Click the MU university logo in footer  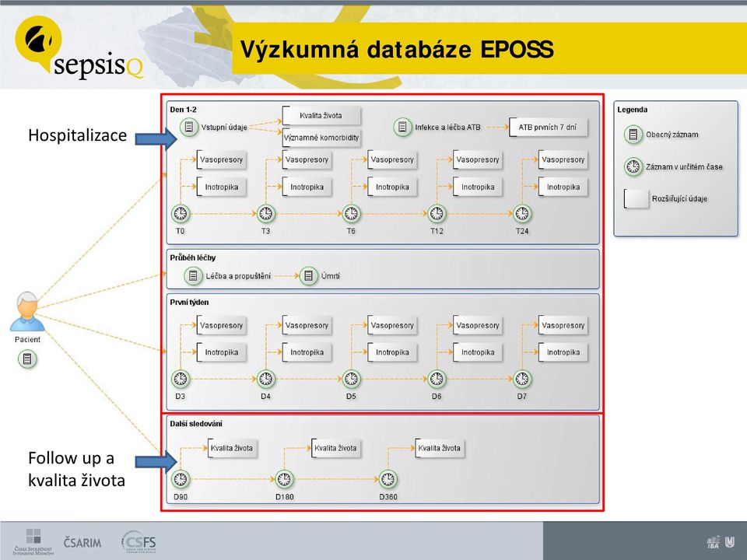(730, 542)
